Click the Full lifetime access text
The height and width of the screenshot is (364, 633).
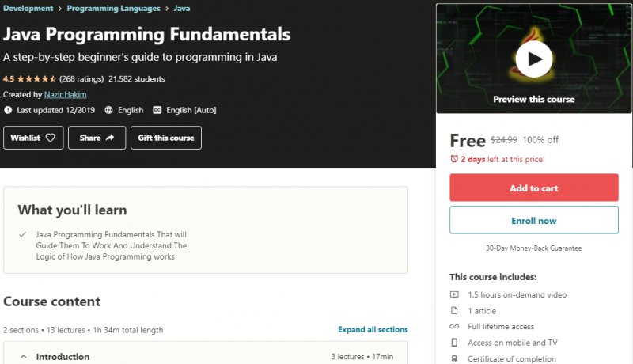coord(501,327)
